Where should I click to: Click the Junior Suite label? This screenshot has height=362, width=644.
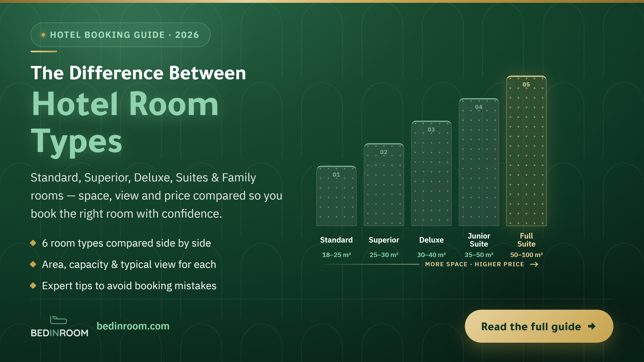point(479,240)
